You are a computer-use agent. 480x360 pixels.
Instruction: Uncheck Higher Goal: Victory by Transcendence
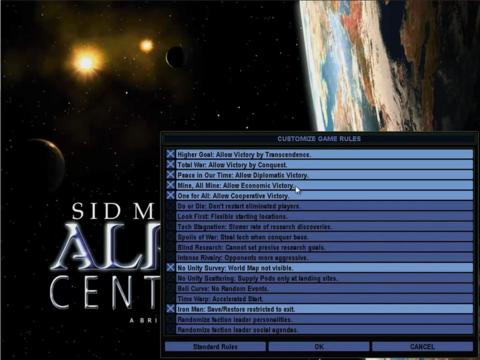(x=319, y=154)
